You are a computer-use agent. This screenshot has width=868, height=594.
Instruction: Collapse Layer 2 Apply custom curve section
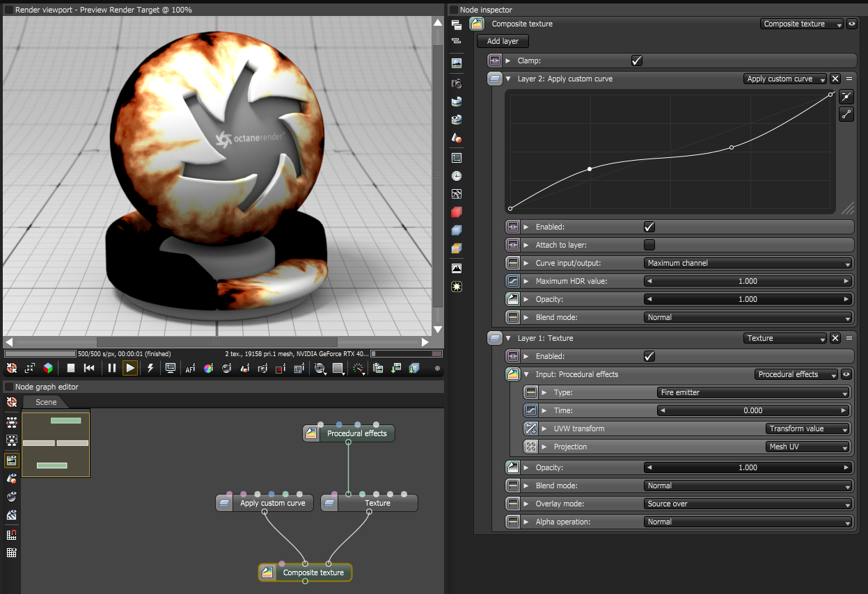pos(509,79)
